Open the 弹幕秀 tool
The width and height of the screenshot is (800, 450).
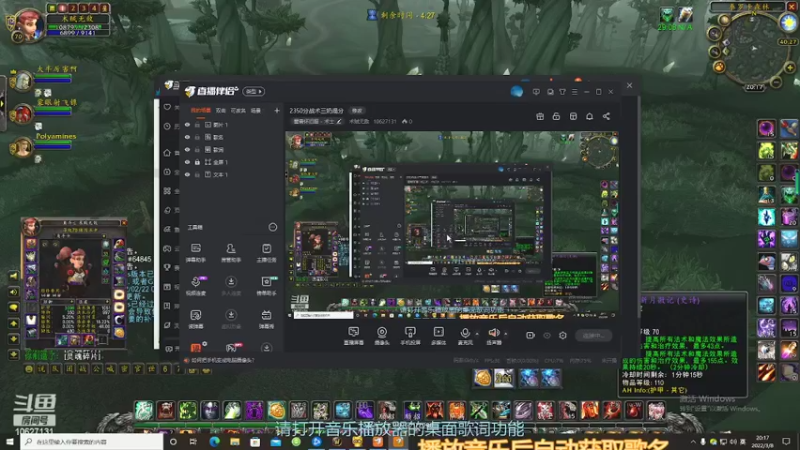tap(266, 319)
